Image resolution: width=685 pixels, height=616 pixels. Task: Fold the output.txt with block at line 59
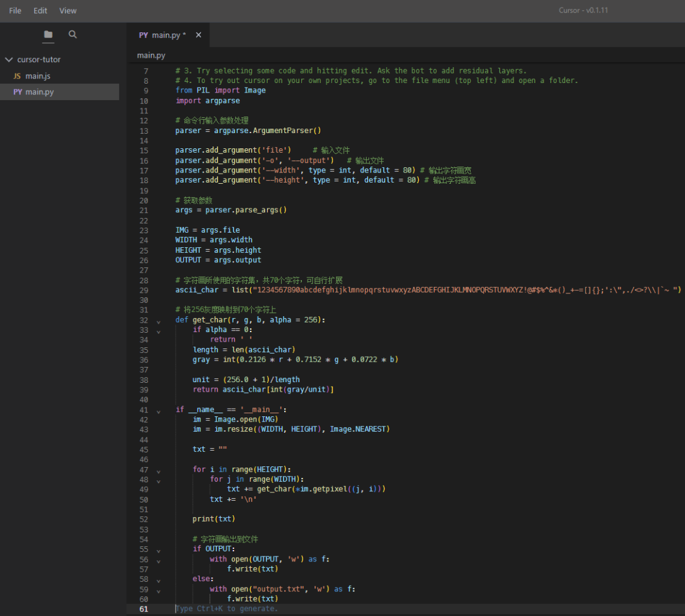pyautogui.click(x=159, y=590)
